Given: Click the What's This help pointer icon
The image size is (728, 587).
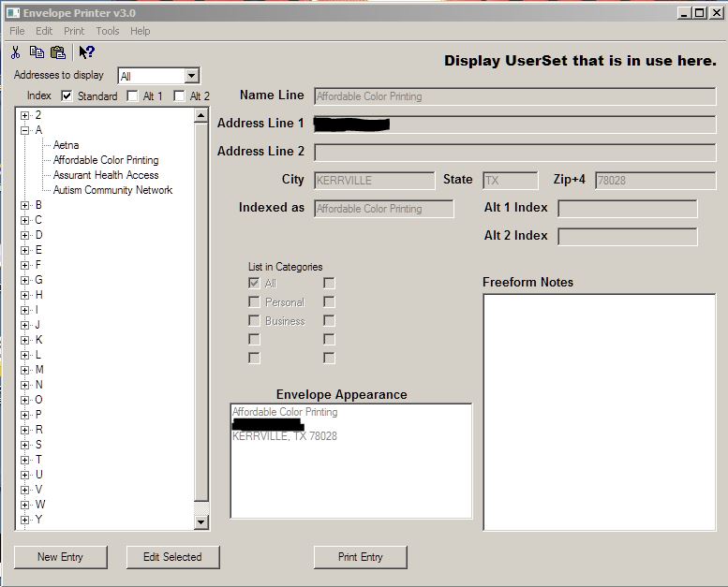Looking at the screenshot, I should [86, 52].
